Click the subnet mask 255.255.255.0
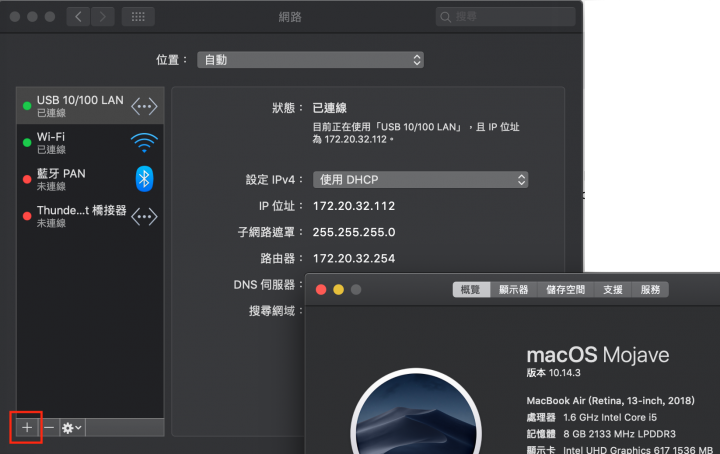 click(354, 232)
